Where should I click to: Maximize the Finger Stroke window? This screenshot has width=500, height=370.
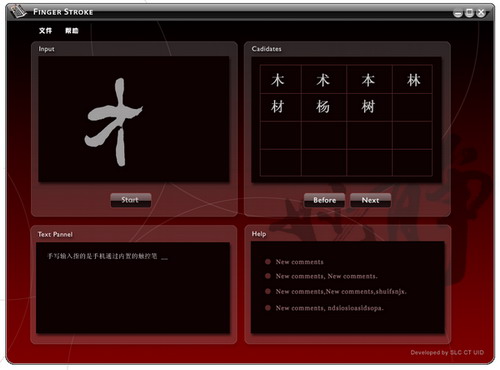pos(469,13)
